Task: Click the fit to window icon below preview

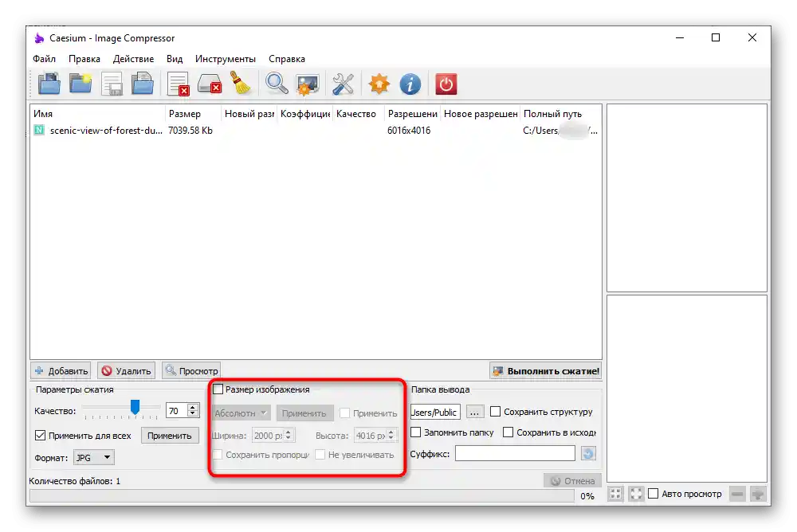Action: [635, 494]
